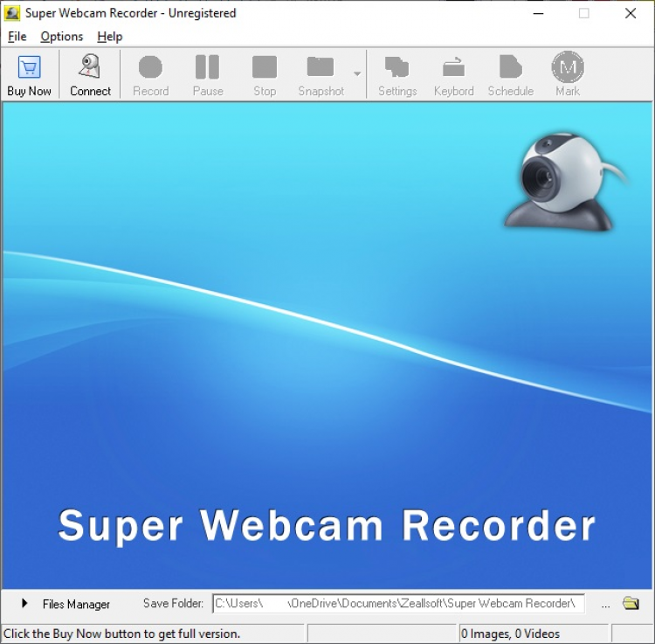Click the Buy Now shopping cart icon

29,68
